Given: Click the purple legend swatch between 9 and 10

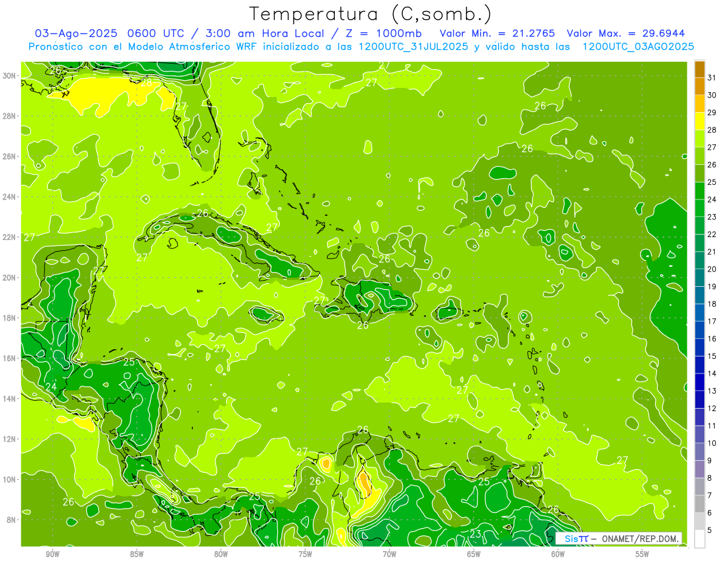Looking at the screenshot, I should (699, 452).
